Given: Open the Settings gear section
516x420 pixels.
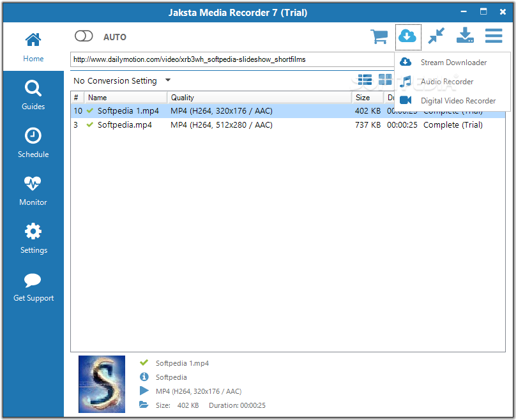Looking at the screenshot, I should click(x=33, y=239).
